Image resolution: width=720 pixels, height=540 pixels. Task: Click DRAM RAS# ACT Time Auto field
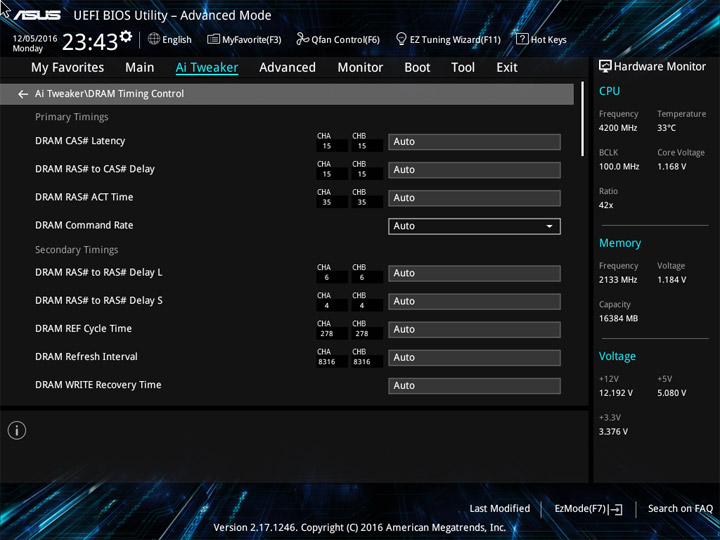pos(474,198)
